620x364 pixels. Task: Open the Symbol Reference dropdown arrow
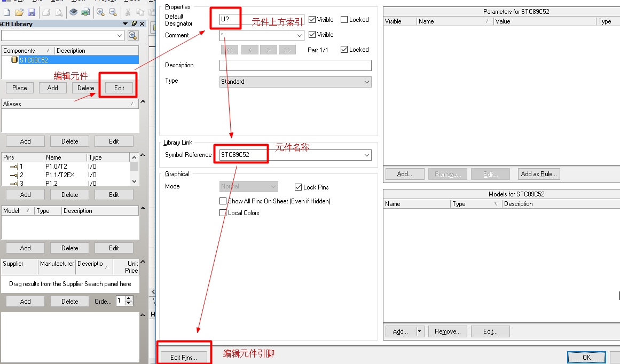click(x=367, y=155)
